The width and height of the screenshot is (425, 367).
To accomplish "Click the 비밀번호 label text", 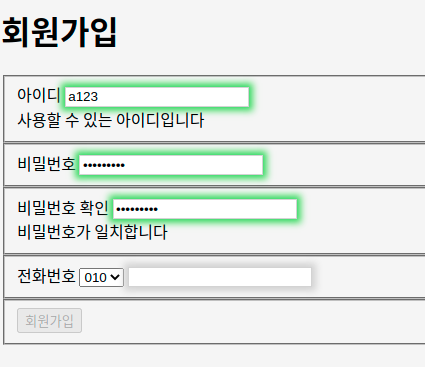I will [x=46, y=164].
